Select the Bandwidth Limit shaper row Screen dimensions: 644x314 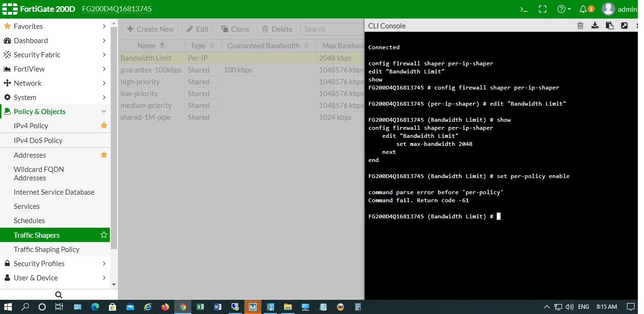pos(241,58)
